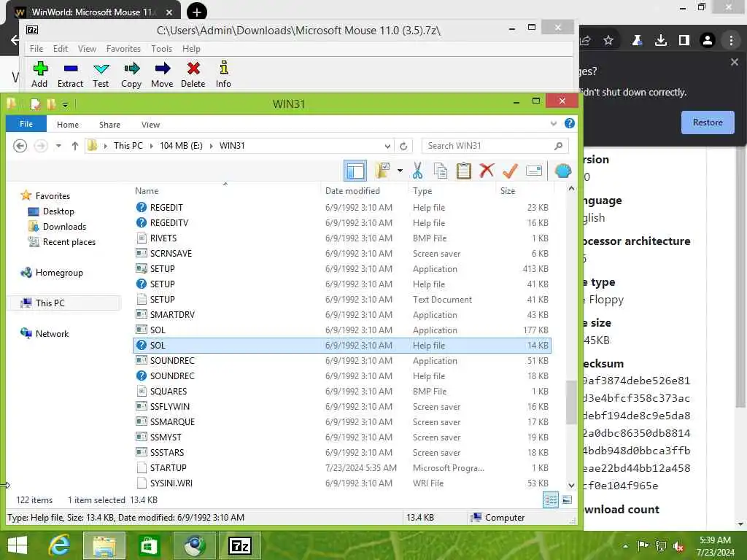Click the Chrome profile avatar icon

click(x=708, y=41)
